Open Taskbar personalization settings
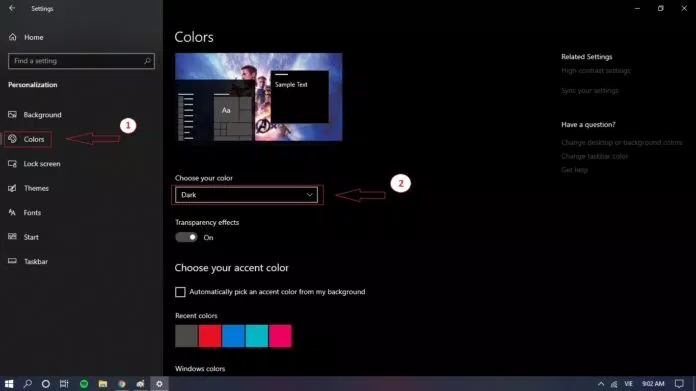 (36, 261)
